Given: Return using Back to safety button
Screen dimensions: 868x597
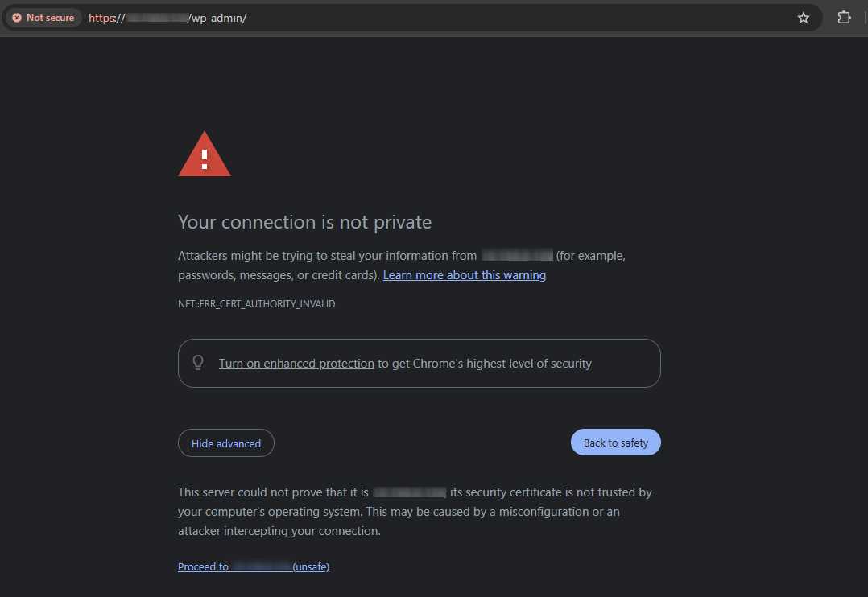Looking at the screenshot, I should click(x=615, y=443).
